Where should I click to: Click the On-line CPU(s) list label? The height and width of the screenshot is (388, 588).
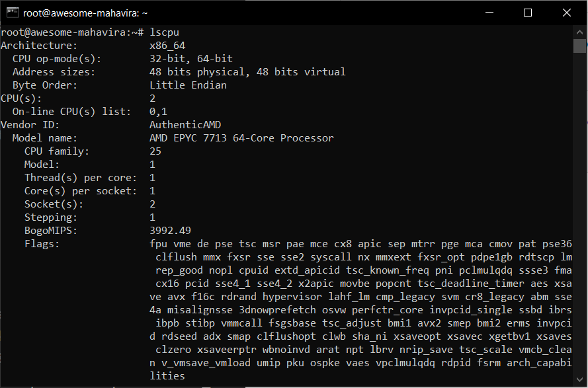tap(71, 112)
